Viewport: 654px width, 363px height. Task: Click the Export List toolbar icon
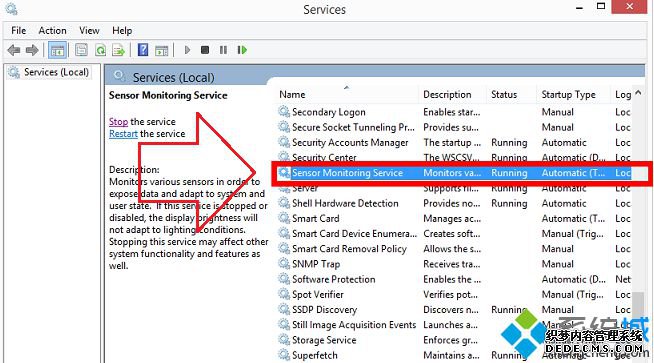click(119, 50)
